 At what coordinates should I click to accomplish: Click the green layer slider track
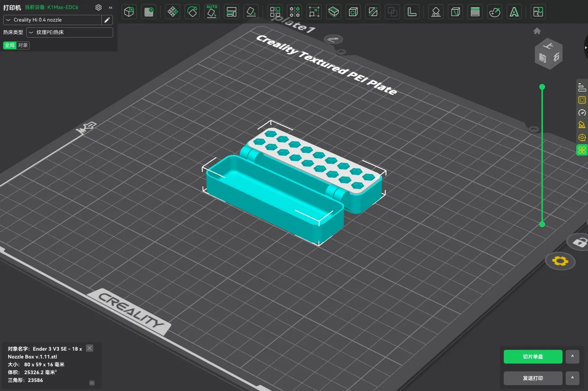pos(542,156)
